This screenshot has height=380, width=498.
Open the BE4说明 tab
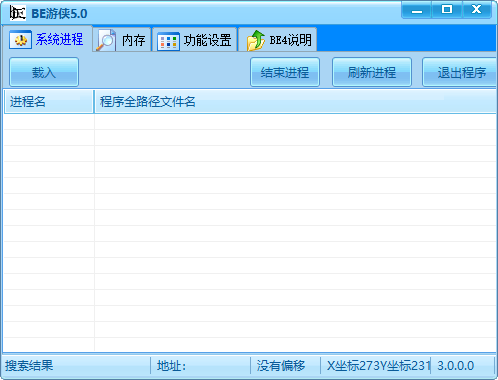coord(278,40)
